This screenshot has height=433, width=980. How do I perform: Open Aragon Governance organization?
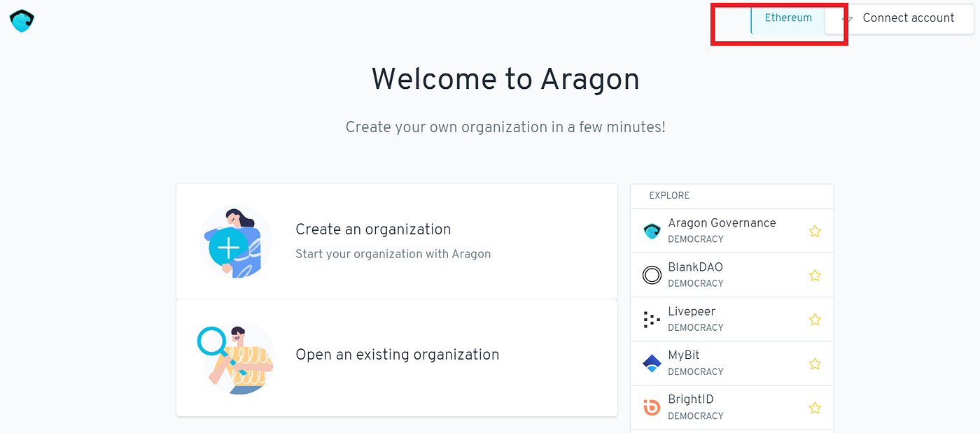coord(732,231)
